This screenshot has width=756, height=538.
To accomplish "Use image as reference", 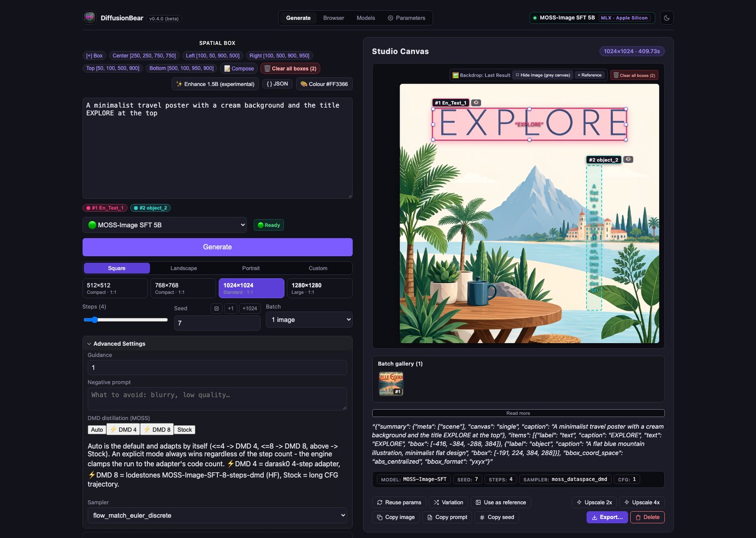I will (x=501, y=502).
